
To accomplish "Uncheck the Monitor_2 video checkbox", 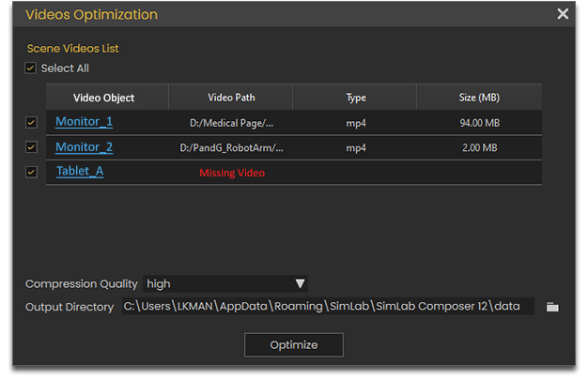I will pyautogui.click(x=31, y=147).
